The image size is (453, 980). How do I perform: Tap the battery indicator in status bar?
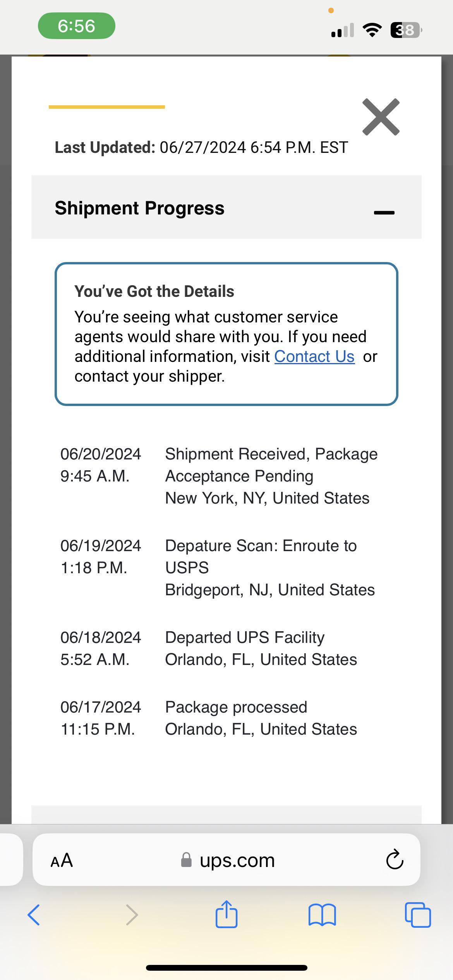pyautogui.click(x=405, y=30)
